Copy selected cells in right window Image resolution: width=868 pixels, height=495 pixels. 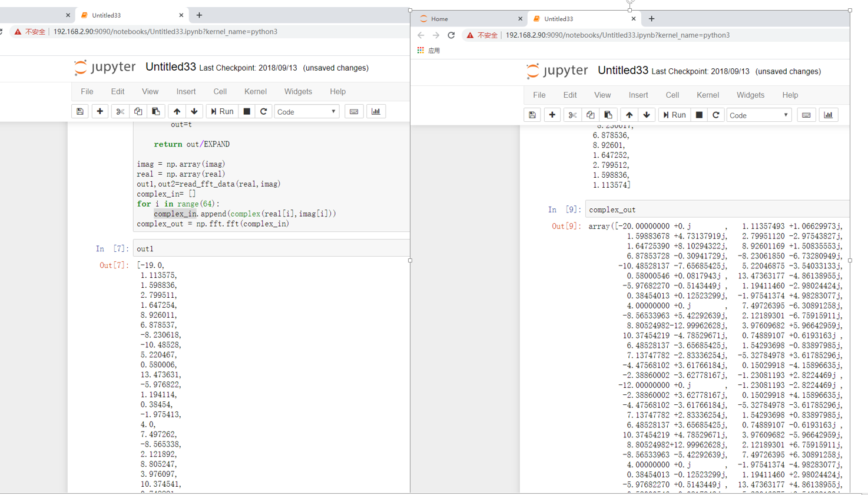point(591,115)
